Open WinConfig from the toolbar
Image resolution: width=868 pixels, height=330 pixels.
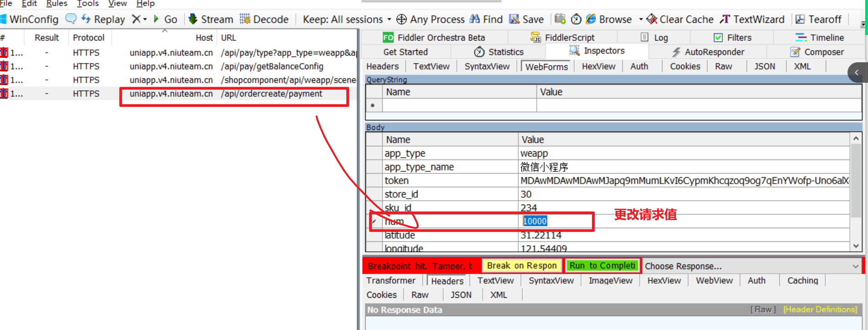pos(30,19)
